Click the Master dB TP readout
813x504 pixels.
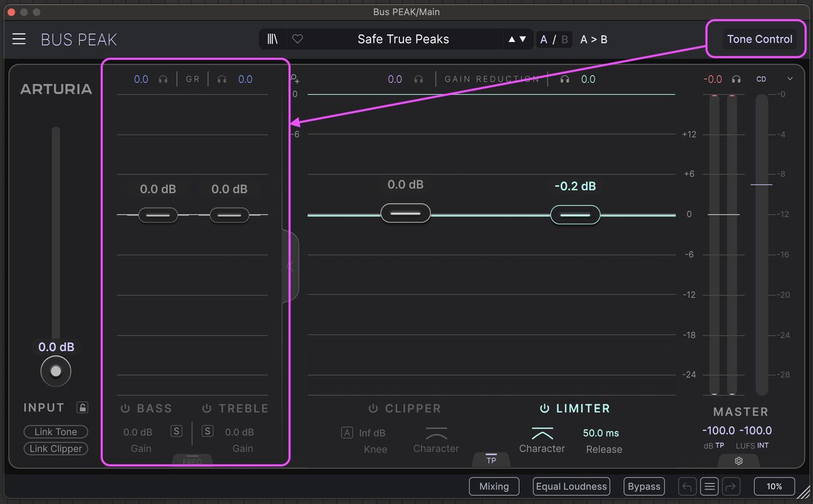tap(718, 430)
